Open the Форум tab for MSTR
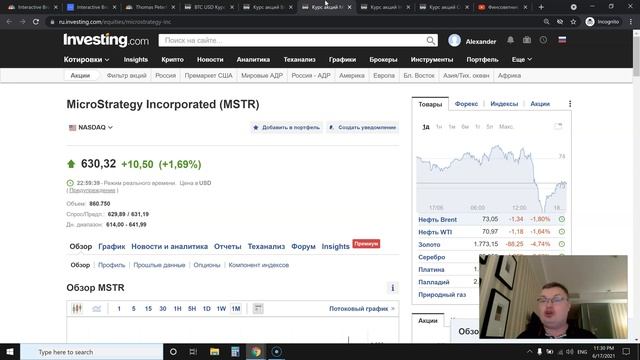Screen dimensions: 640x360 (x=303, y=247)
